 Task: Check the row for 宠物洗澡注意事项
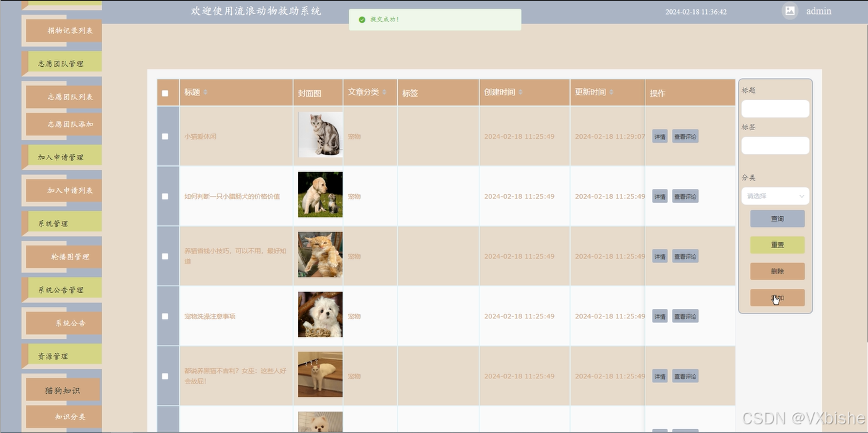[165, 316]
